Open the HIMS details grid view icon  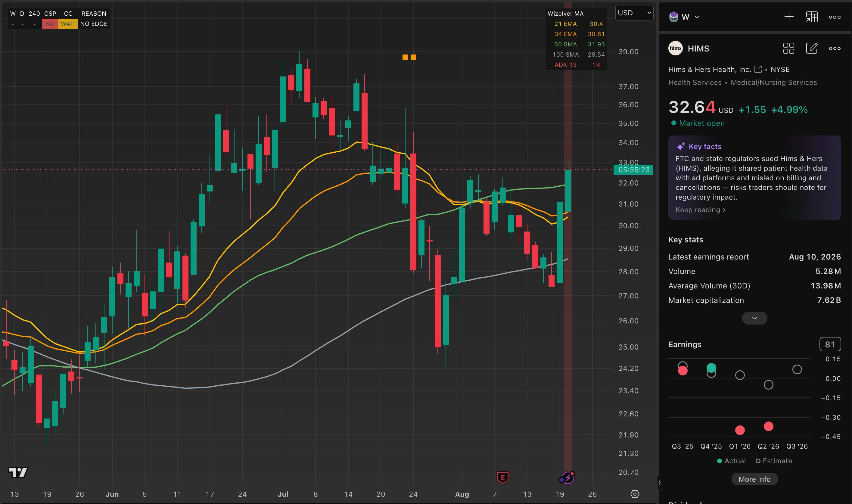[788, 48]
